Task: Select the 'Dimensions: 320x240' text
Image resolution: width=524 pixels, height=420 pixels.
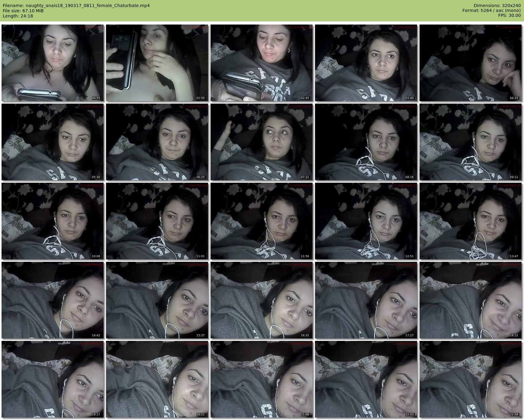Action: coord(497,6)
